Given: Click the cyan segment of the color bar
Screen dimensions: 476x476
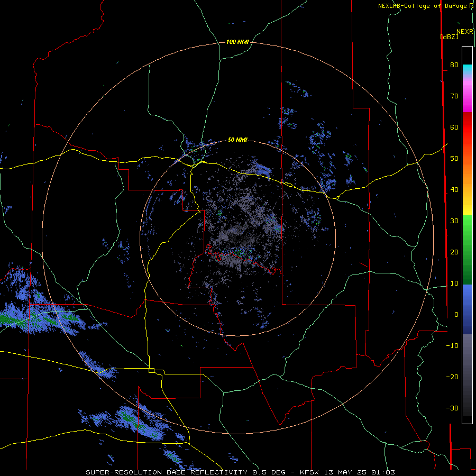Looking at the screenshot, I should point(467,69).
